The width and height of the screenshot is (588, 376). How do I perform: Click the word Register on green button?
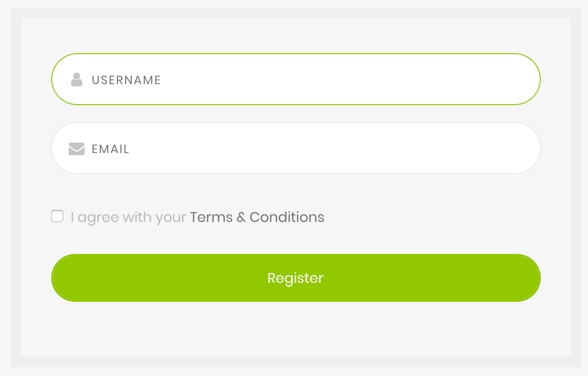pyautogui.click(x=296, y=278)
